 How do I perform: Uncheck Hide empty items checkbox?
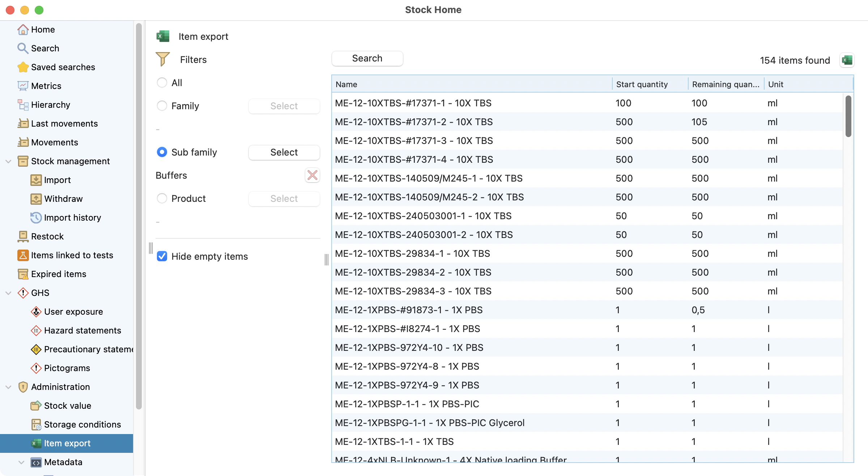click(x=162, y=256)
